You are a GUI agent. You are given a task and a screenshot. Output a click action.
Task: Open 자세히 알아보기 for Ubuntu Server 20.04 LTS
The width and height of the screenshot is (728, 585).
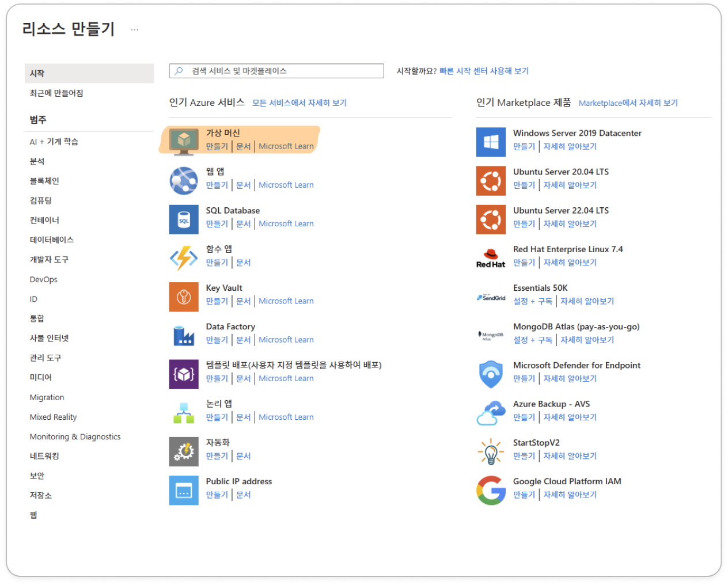[570, 185]
